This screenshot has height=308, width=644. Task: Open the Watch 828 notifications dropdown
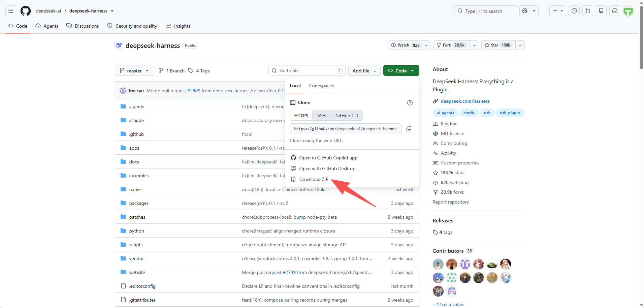(x=409, y=45)
